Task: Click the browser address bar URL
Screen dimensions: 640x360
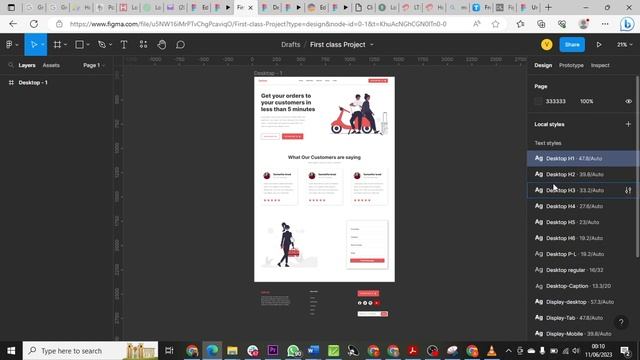Action: 258,24
